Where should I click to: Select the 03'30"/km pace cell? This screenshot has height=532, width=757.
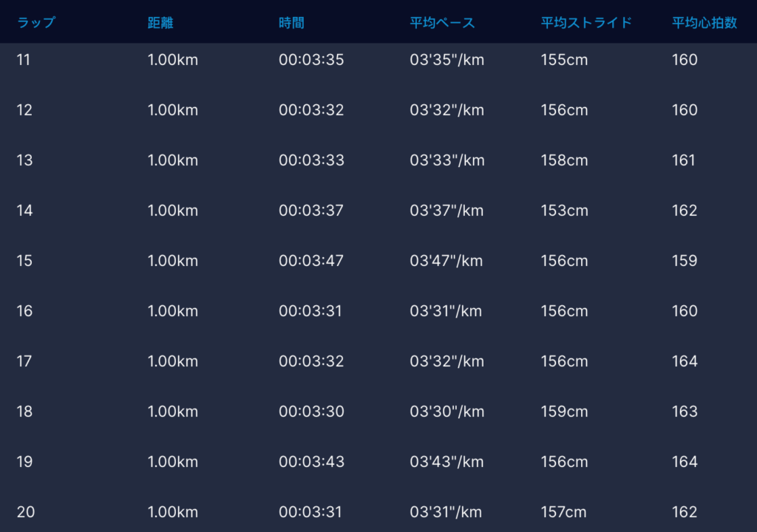447,412
